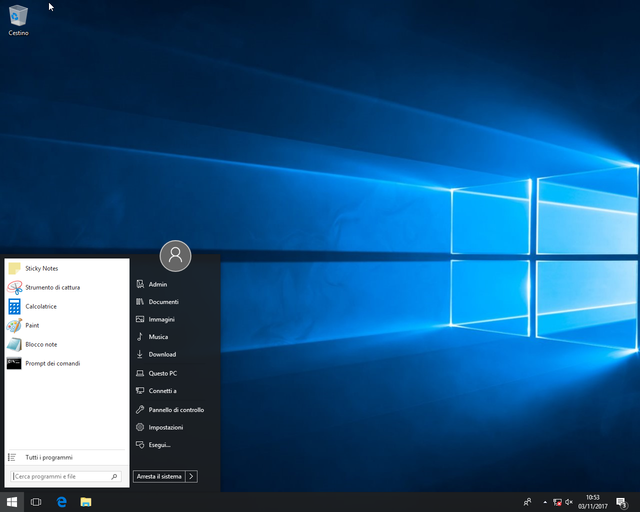Click the Cerca programmi e file field

(66, 476)
